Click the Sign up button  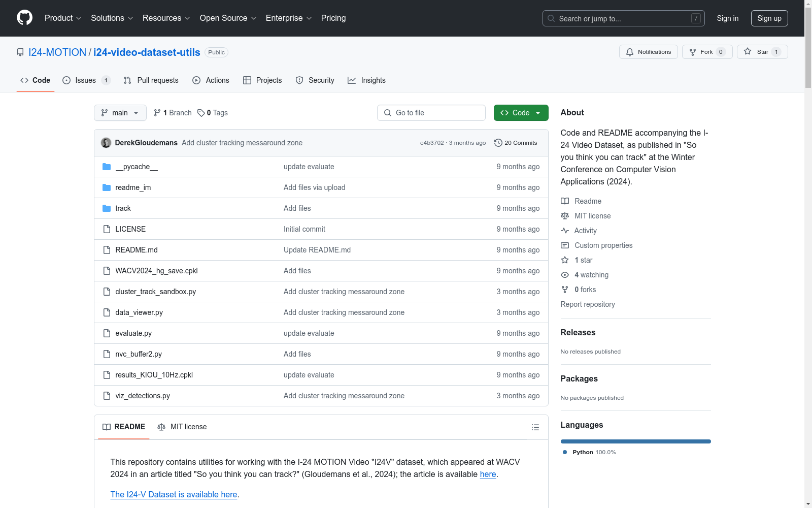(769, 18)
